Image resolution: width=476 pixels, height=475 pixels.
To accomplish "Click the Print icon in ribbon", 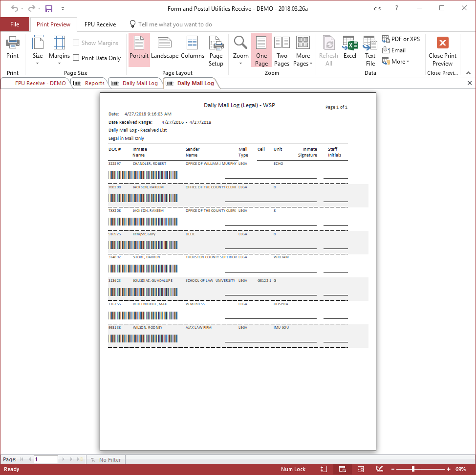I will tap(13, 48).
